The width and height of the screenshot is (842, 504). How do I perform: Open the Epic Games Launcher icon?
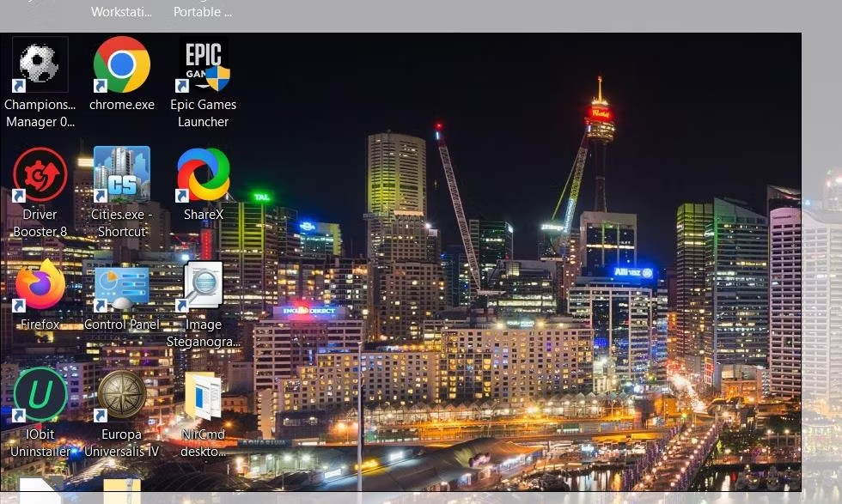pyautogui.click(x=204, y=64)
